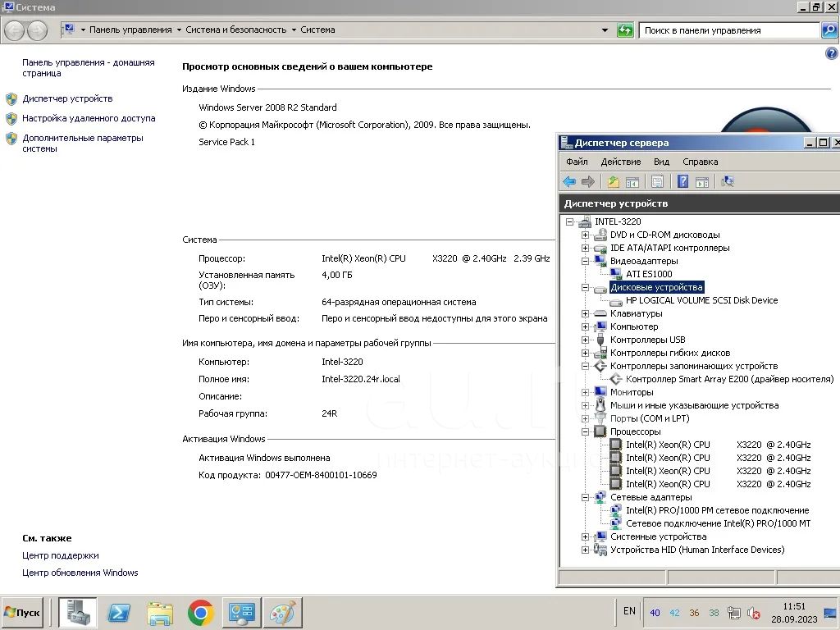Select the first Intel Xeon X3220 CPU entry
Viewport: 840px width, 630px height.
(718, 445)
